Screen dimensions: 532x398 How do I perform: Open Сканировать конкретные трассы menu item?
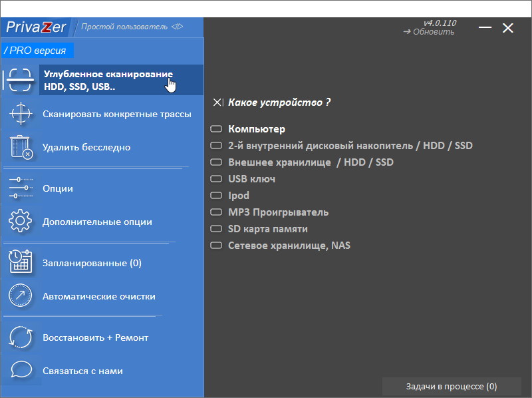[x=117, y=114]
